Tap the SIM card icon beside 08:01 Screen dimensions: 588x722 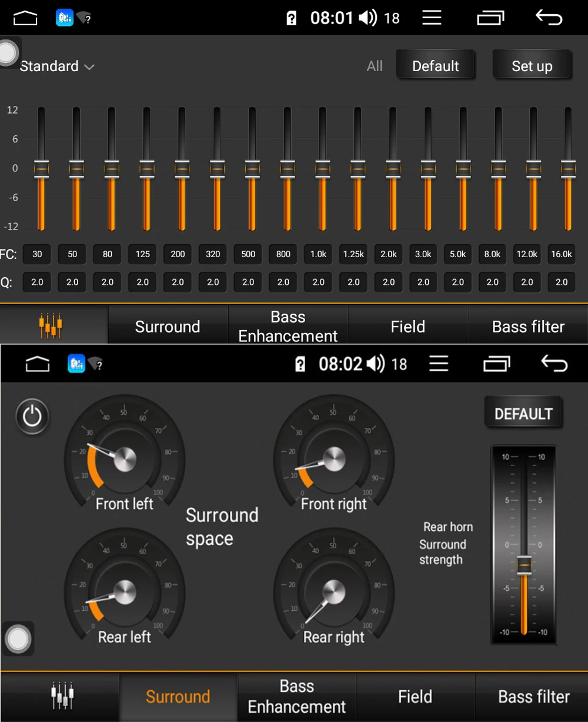[292, 18]
